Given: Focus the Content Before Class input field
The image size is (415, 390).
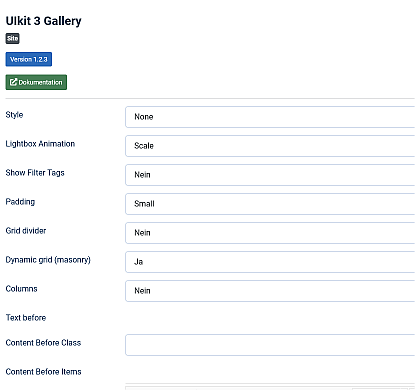Looking at the screenshot, I should coord(270,345).
